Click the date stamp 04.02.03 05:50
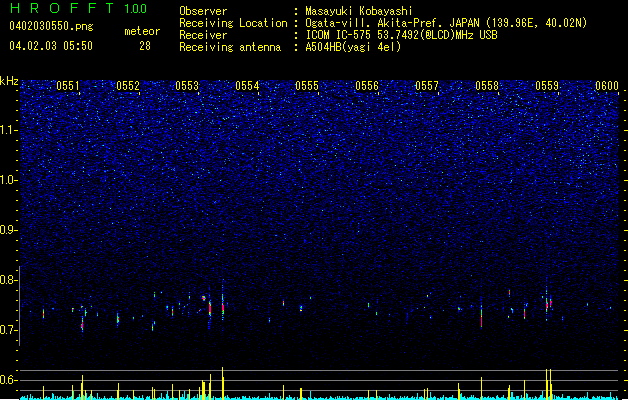Image resolution: width=629 pixels, height=400 pixels. [x=51, y=46]
